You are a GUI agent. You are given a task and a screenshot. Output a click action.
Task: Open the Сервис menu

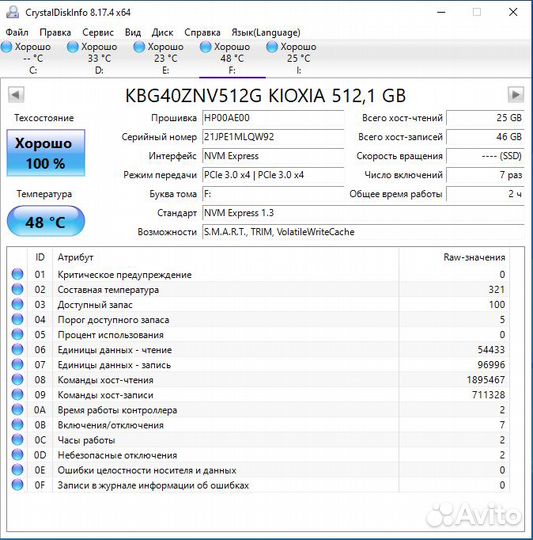[98, 32]
